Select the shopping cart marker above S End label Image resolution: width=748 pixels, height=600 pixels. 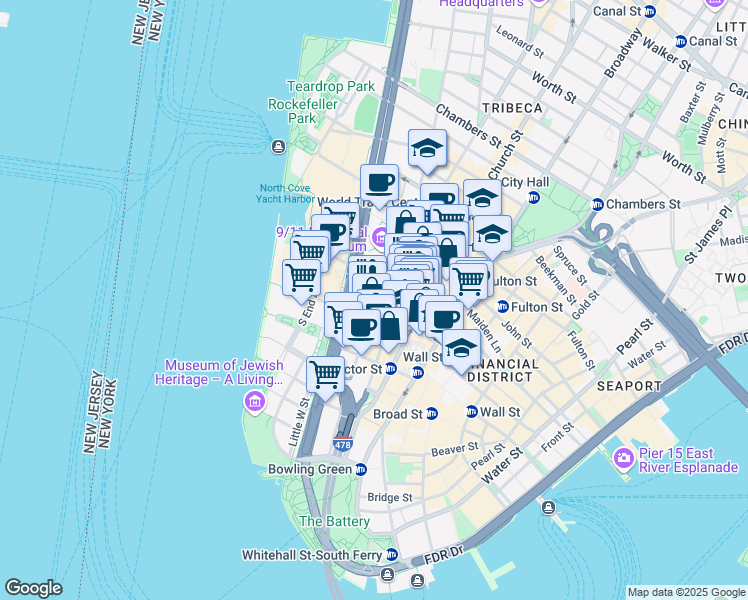pyautogui.click(x=301, y=279)
